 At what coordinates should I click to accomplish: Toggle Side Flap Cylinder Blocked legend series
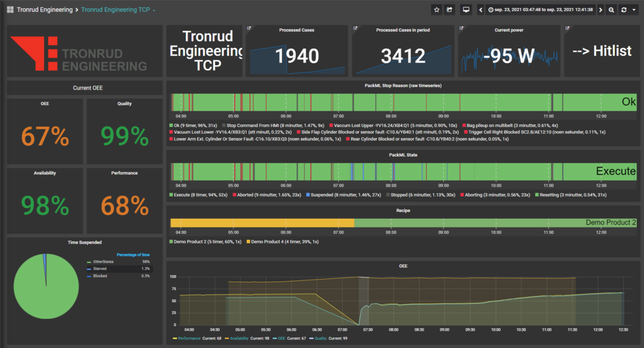click(x=378, y=132)
